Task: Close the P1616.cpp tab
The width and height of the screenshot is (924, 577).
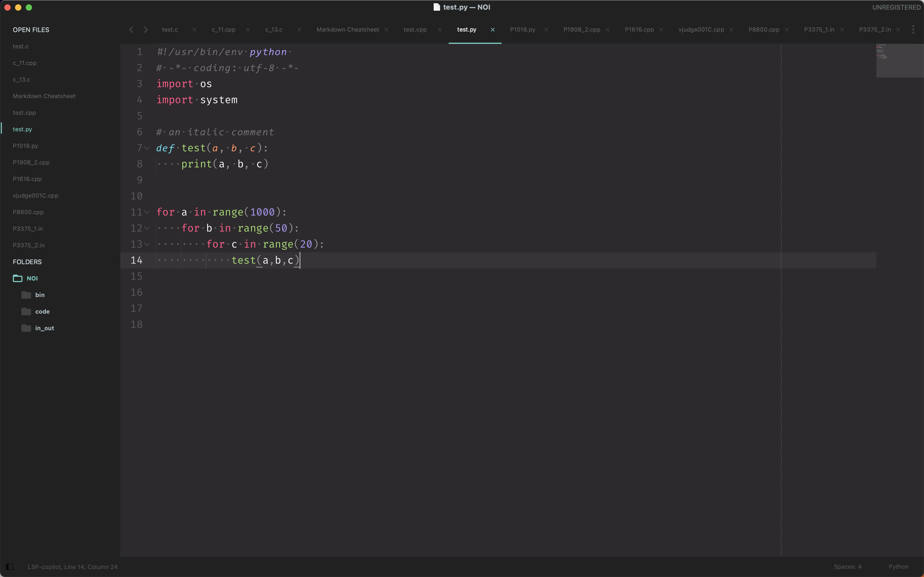Action: coord(661,29)
